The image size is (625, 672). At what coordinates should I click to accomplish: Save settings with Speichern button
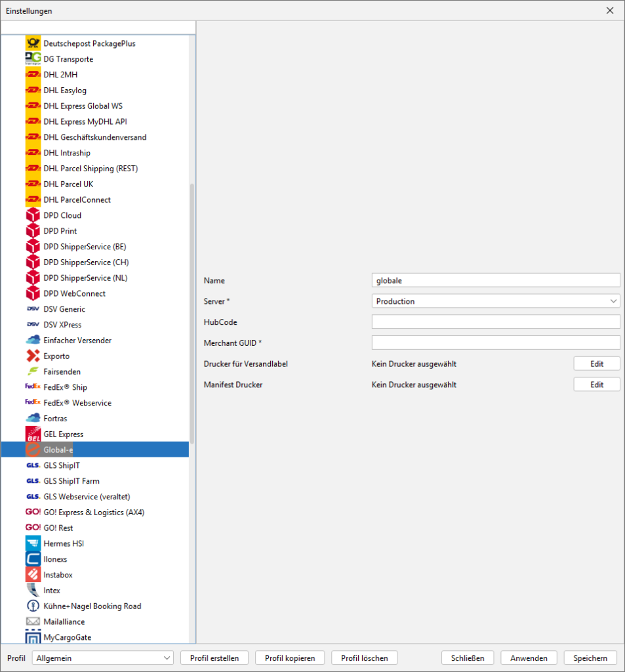[x=590, y=658]
